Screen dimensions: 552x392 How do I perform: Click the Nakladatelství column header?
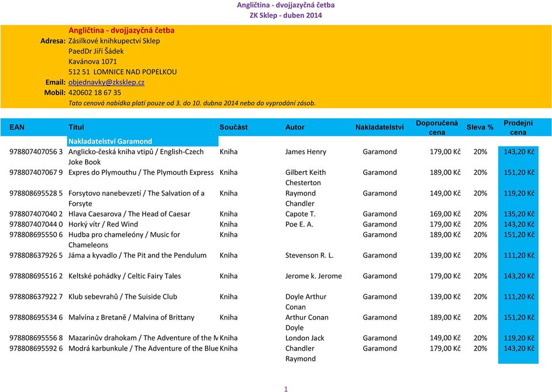(379, 127)
